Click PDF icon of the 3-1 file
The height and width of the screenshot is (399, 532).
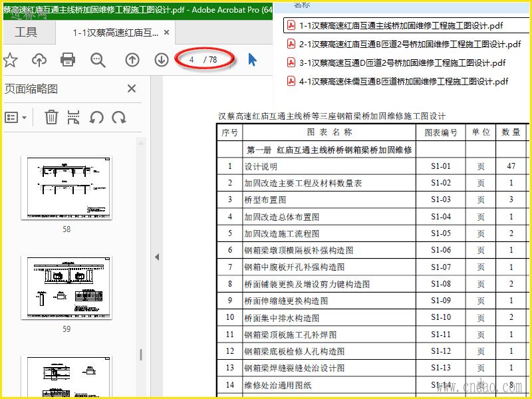291,63
